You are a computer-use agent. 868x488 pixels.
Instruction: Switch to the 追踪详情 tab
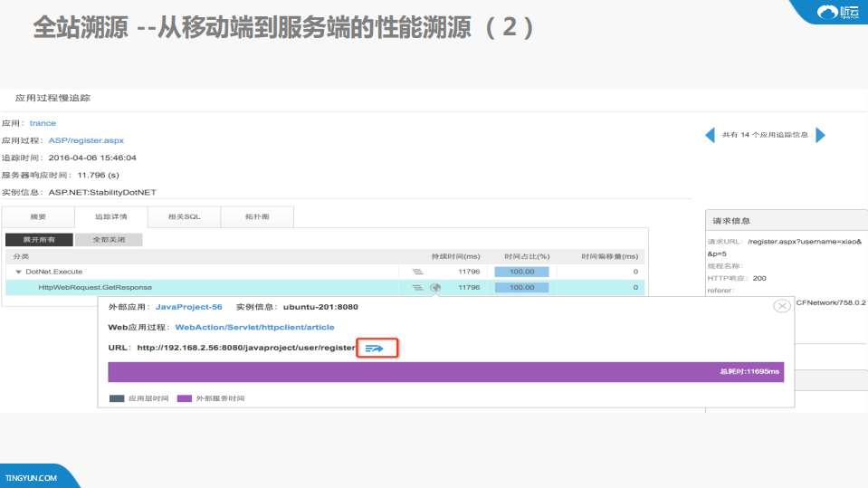111,216
